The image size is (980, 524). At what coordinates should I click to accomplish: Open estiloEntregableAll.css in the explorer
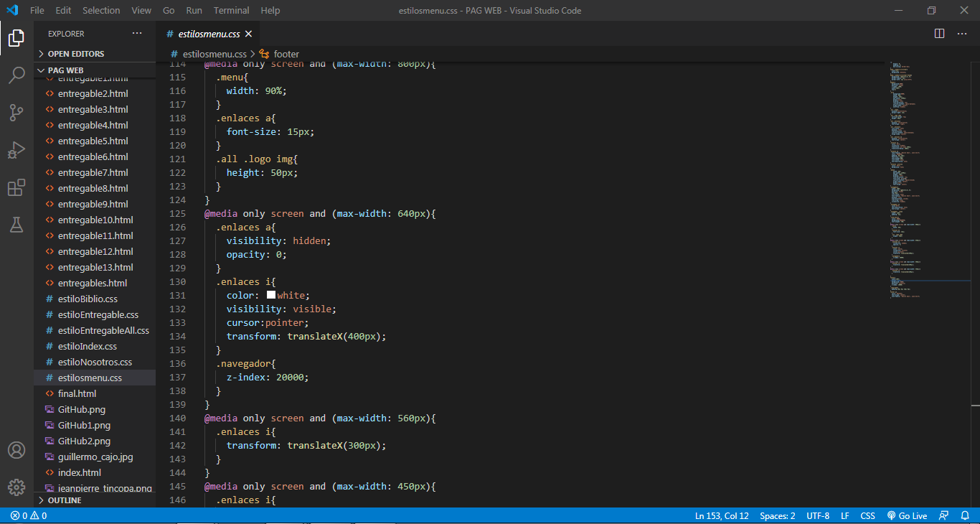(x=95, y=330)
